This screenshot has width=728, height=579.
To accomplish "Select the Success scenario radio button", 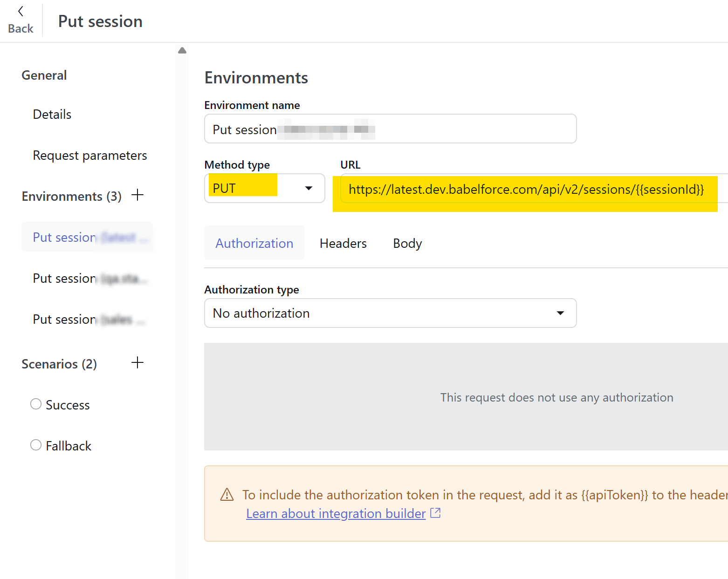I will 36,404.
